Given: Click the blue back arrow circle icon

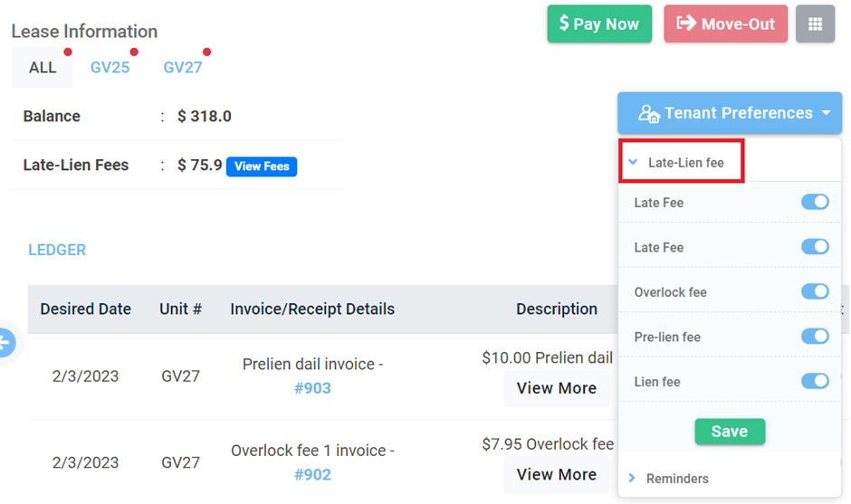Looking at the screenshot, I should coord(6,342).
